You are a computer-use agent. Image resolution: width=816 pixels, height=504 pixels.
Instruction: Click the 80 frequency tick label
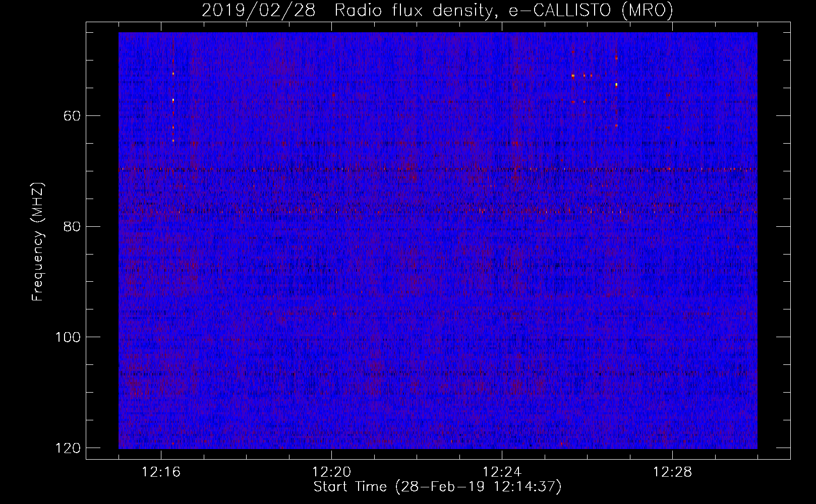tap(72, 226)
